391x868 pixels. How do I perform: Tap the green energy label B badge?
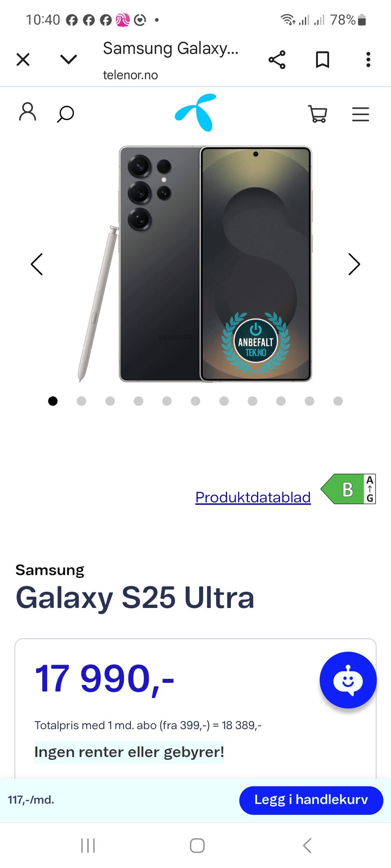tap(348, 489)
